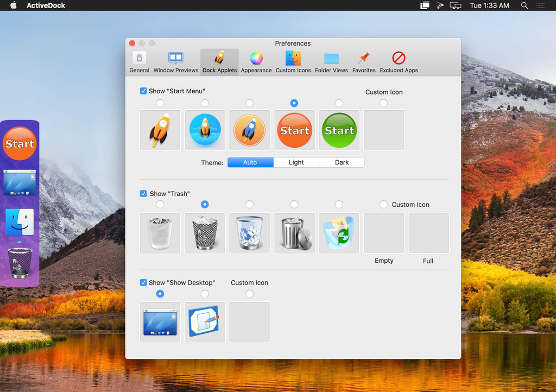Select the blue recycle bin trash icon

[249, 233]
